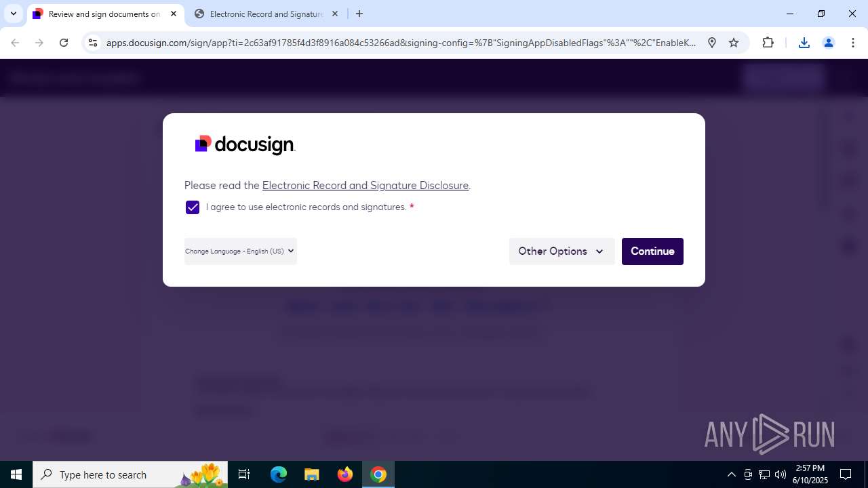This screenshot has height=488, width=868.
Task: Reload the current page
Action: pos(64,43)
